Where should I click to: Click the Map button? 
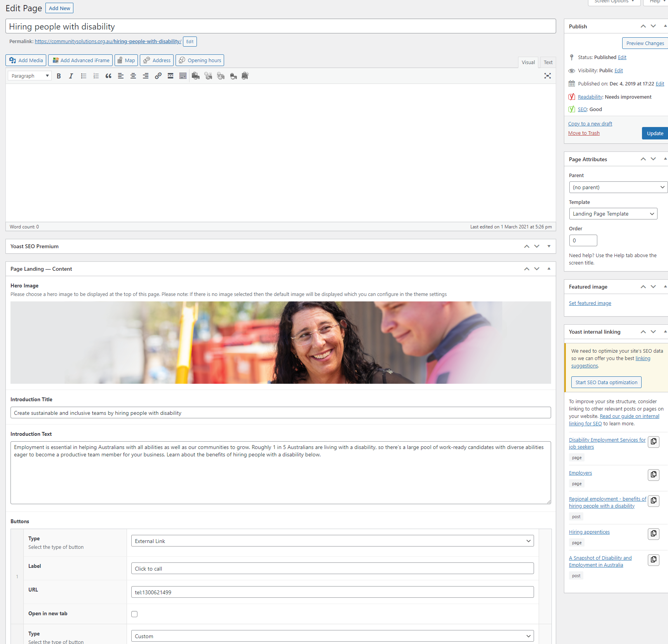126,60
